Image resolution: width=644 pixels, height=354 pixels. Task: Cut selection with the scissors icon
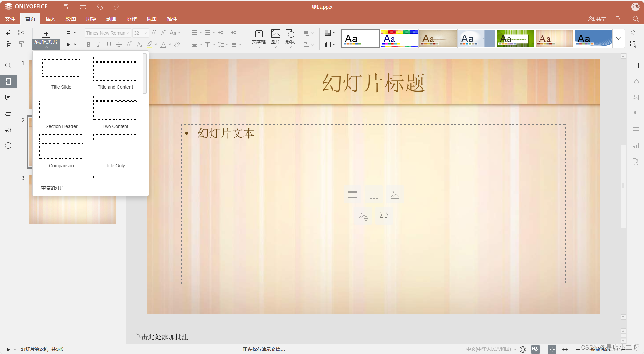[21, 33]
